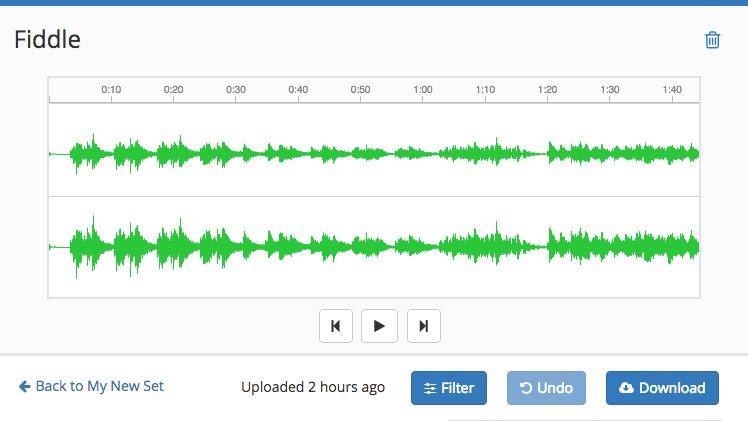748x421 pixels.
Task: Seek within the upper channel waveform
Action: click(x=374, y=150)
